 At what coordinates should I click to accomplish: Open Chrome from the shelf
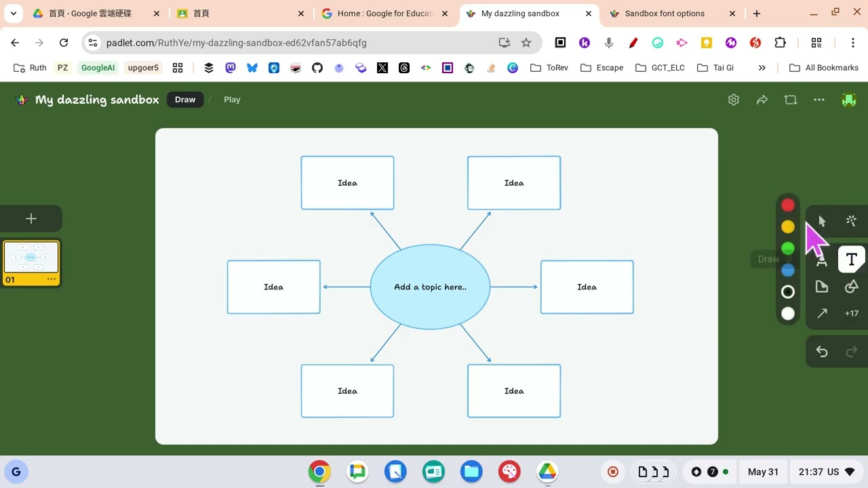pos(319,472)
